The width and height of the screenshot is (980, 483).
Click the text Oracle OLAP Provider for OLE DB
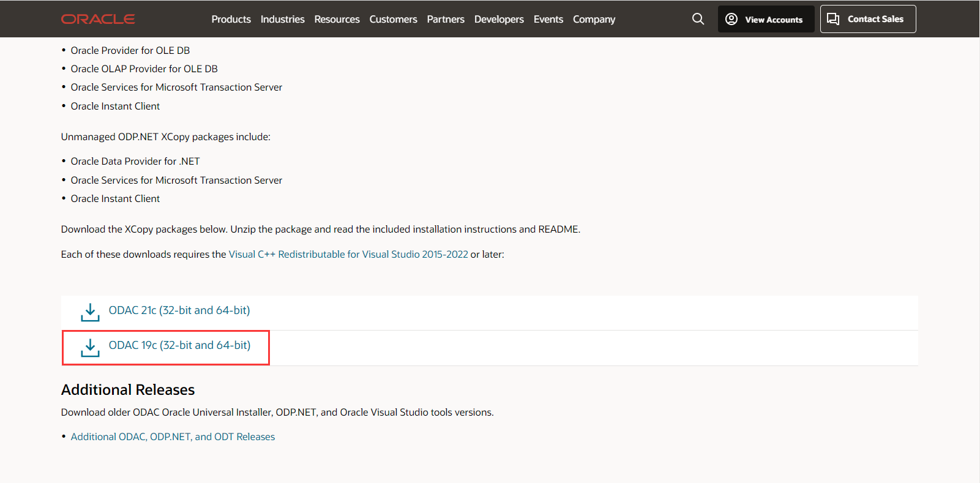tap(144, 69)
